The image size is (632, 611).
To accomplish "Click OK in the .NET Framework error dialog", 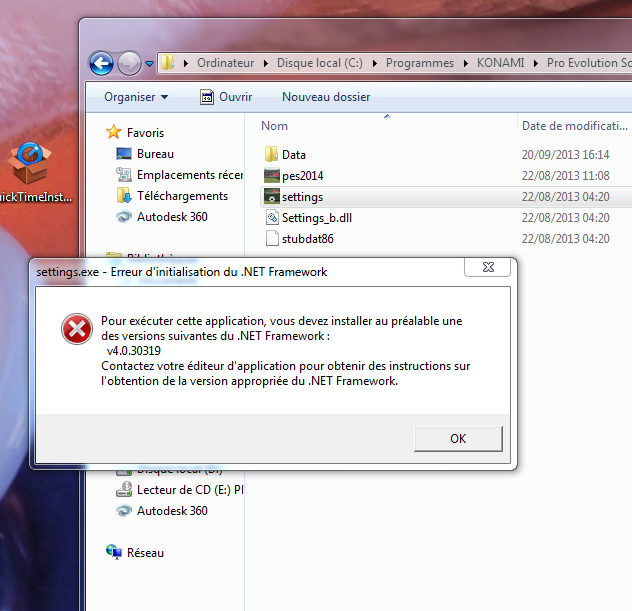I will coord(458,439).
